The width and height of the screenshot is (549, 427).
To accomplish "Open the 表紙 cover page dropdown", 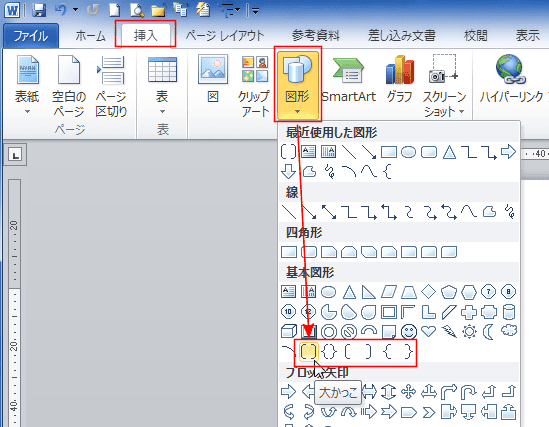I will click(x=27, y=85).
